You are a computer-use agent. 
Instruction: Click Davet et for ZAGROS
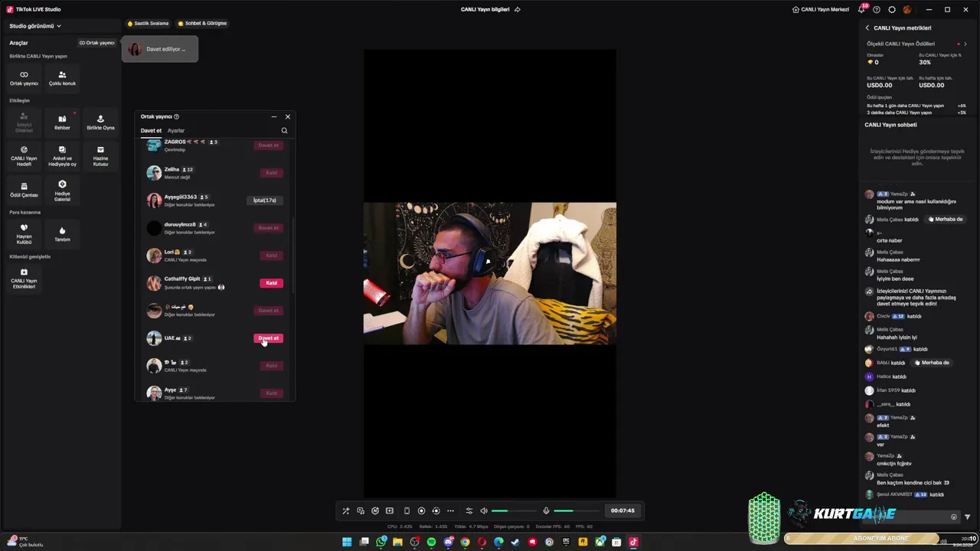pos(268,145)
